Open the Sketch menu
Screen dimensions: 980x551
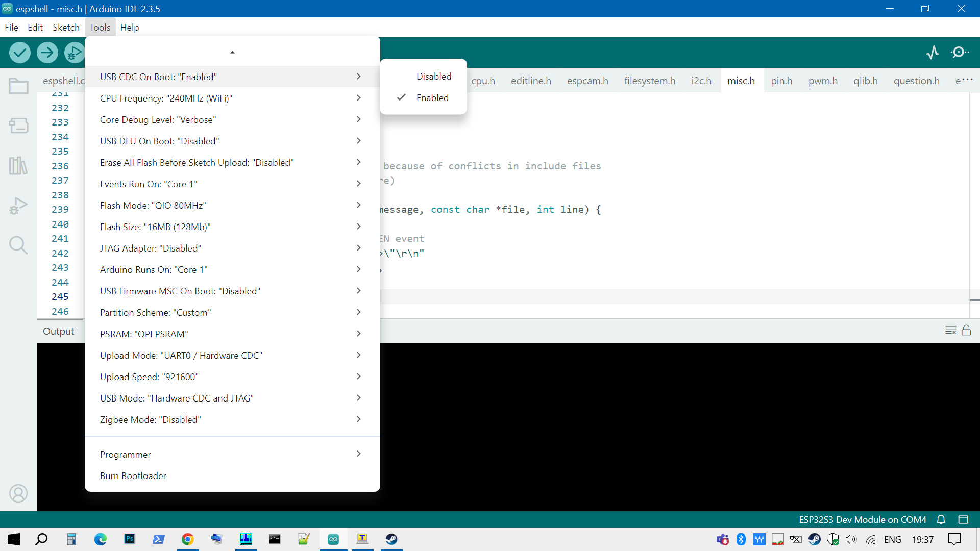(x=66, y=27)
